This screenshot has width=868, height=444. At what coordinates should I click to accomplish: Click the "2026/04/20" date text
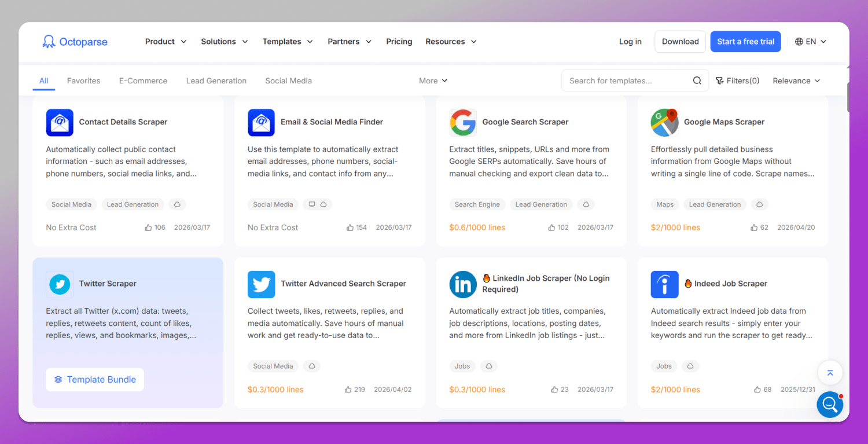click(796, 227)
